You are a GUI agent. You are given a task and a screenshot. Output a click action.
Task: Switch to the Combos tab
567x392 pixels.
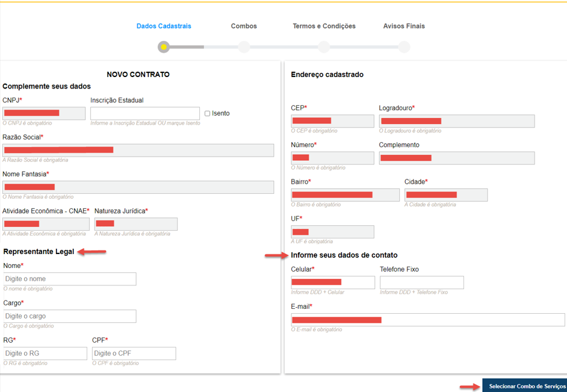244,26
